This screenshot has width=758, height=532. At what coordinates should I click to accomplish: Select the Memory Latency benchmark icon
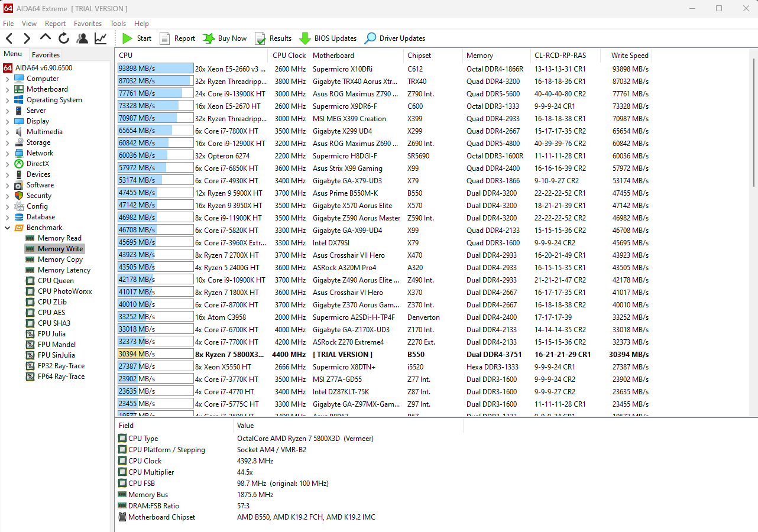(x=30, y=270)
